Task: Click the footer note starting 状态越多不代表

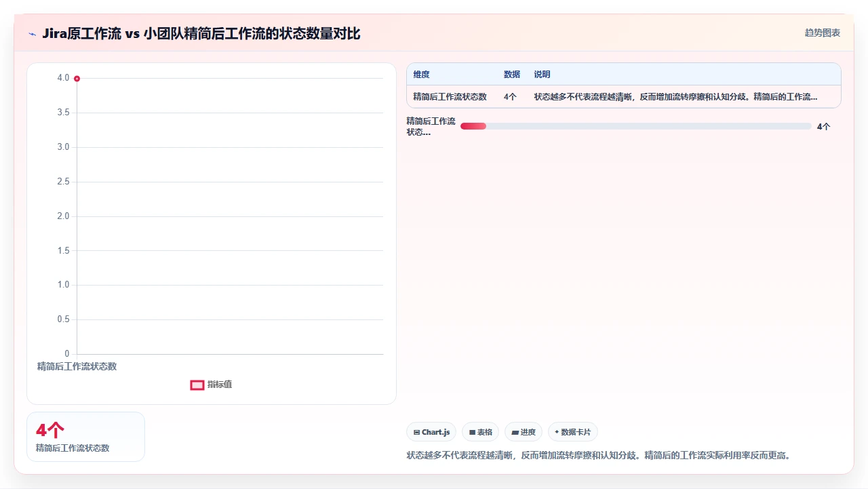Action: (598, 455)
